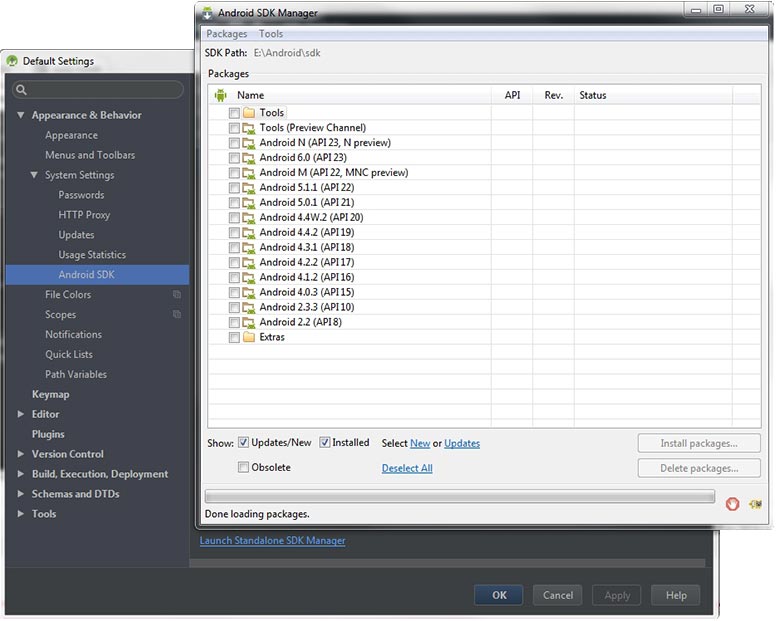The width and height of the screenshot is (776, 621).
Task: Check the Tools package checkbox
Action: point(234,113)
